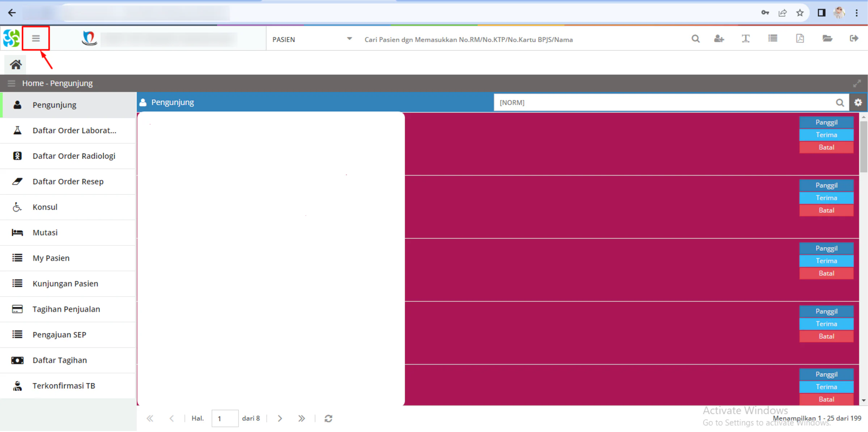
Task: Click Batal on the third visitor row
Action: pyautogui.click(x=826, y=273)
